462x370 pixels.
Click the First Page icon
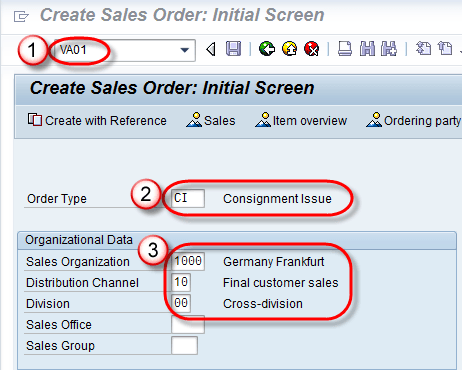click(423, 49)
